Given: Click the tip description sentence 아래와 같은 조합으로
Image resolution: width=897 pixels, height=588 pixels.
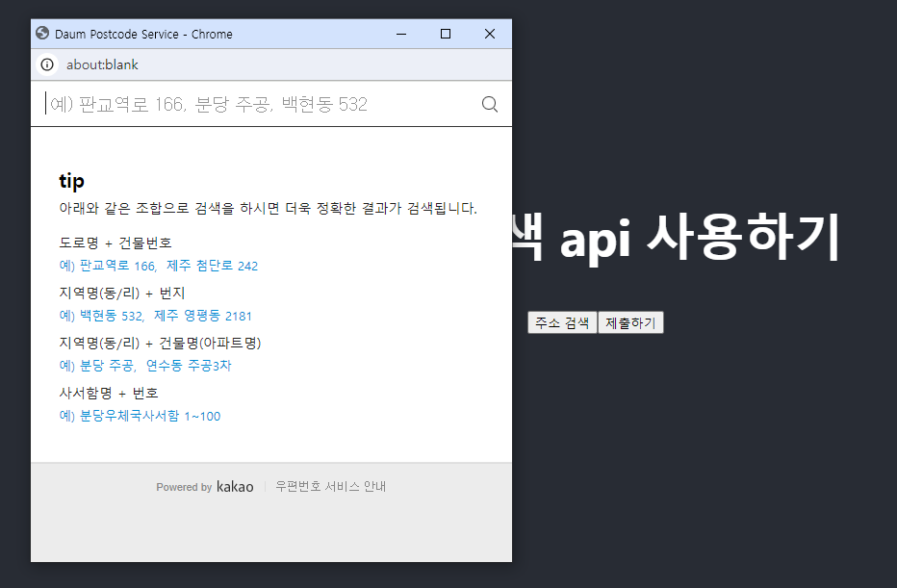Looking at the screenshot, I should 268,208.
